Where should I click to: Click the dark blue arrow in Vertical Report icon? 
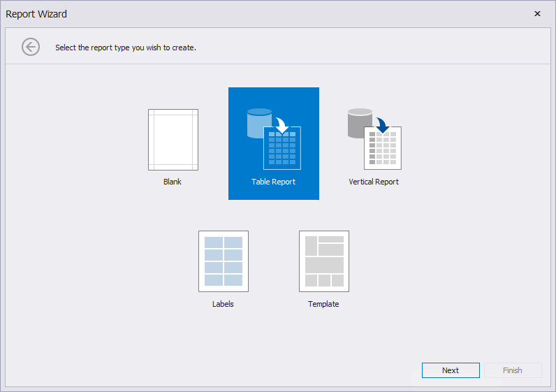tap(382, 124)
